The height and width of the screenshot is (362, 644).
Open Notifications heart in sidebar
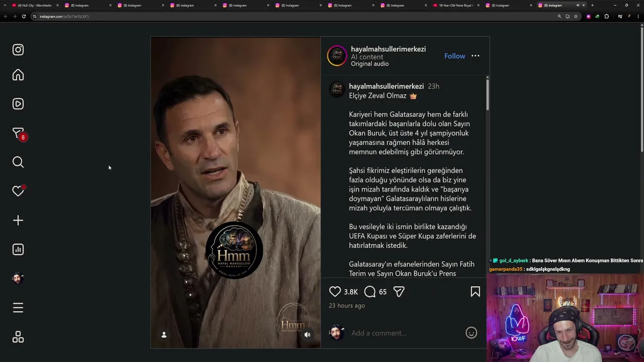(18, 191)
